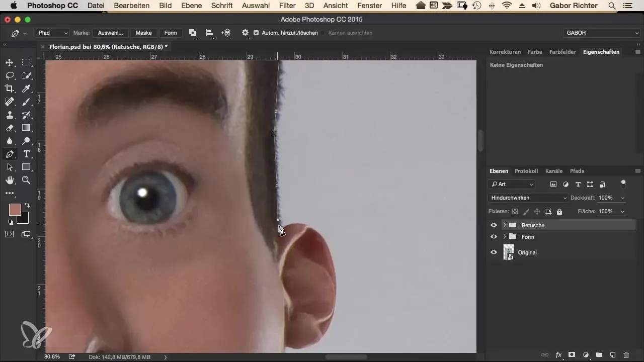Lock all layer attributes
The image size is (644, 362).
click(x=559, y=212)
